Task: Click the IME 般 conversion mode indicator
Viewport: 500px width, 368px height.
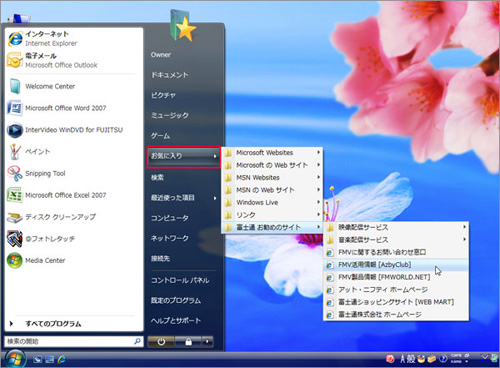Action: (411, 359)
